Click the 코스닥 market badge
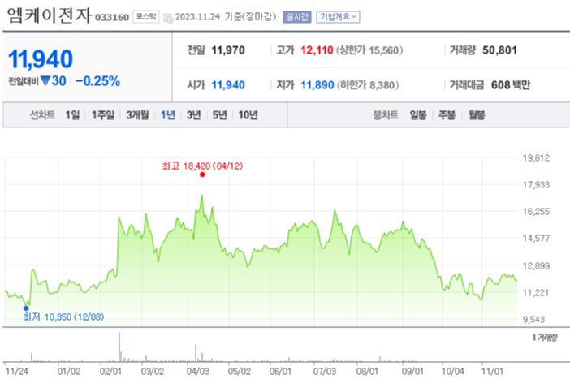 click(x=146, y=17)
